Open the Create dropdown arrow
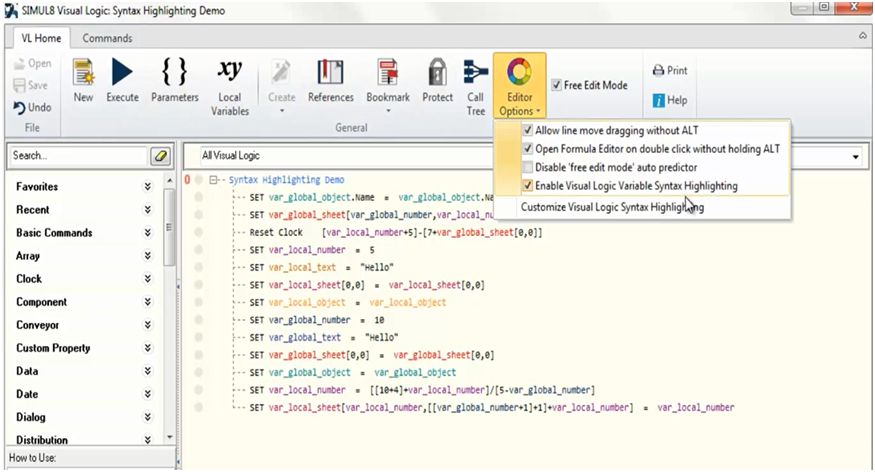Viewport: 875px width, 472px height. click(x=281, y=111)
